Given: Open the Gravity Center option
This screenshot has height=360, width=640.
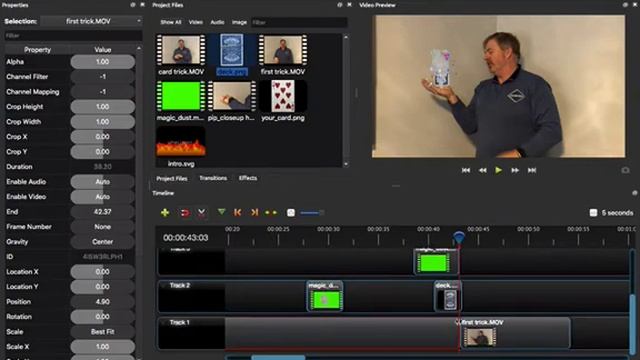Looking at the screenshot, I should 102,242.
